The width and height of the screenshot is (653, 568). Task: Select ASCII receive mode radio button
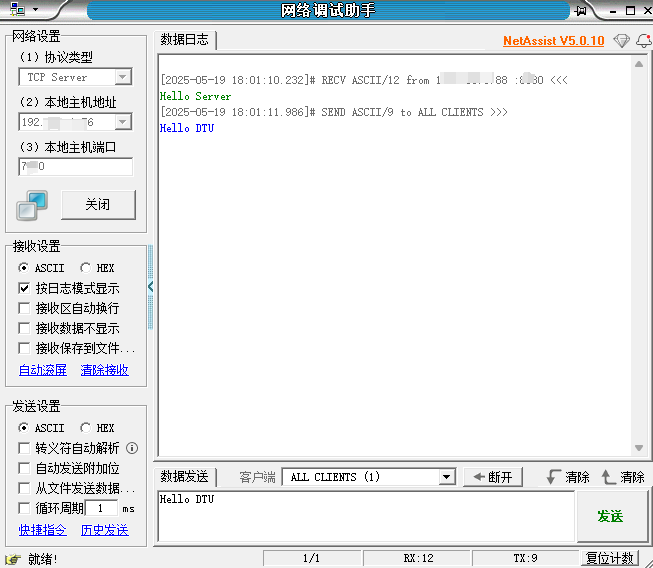point(24,268)
